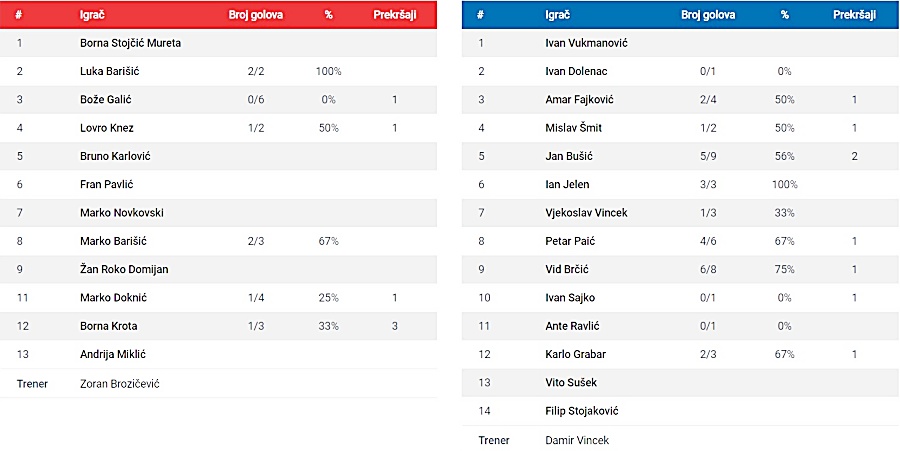Image resolution: width=900 pixels, height=451 pixels.
Task: Open Luka Barišić player entry
Action: [109, 71]
